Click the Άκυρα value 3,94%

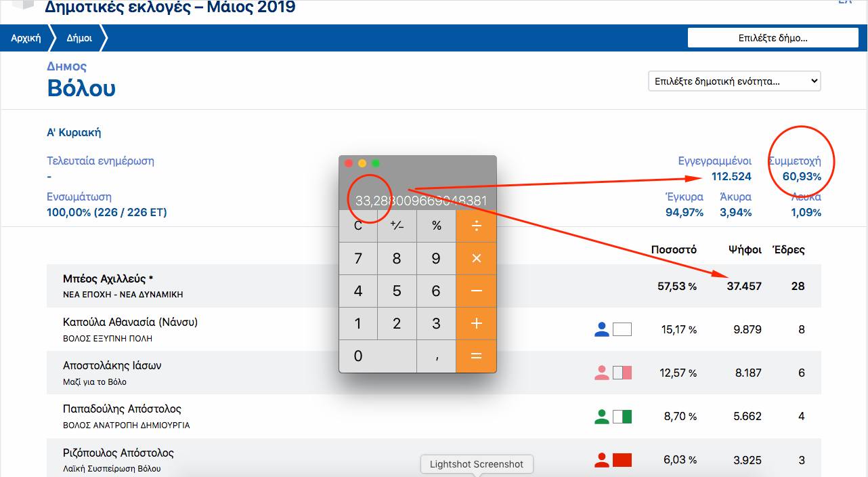coord(736,212)
